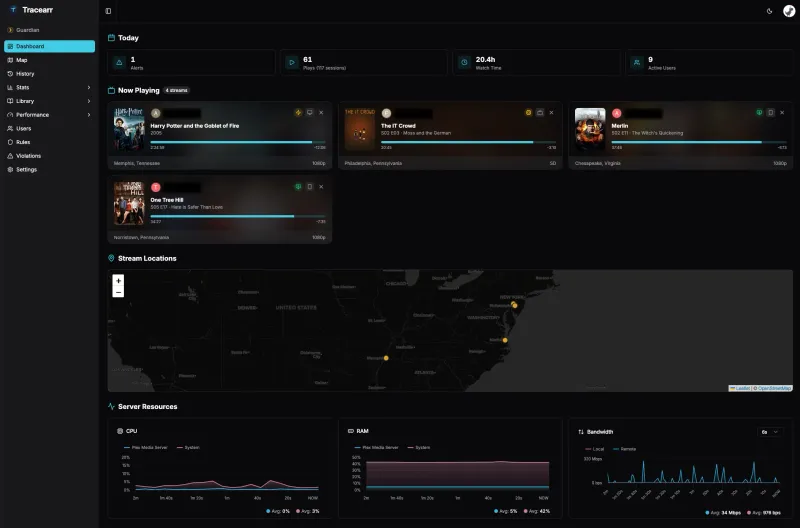Toggle Remote legend in Bandwidth chart
Image resolution: width=800 pixels, height=528 pixels.
[625, 449]
